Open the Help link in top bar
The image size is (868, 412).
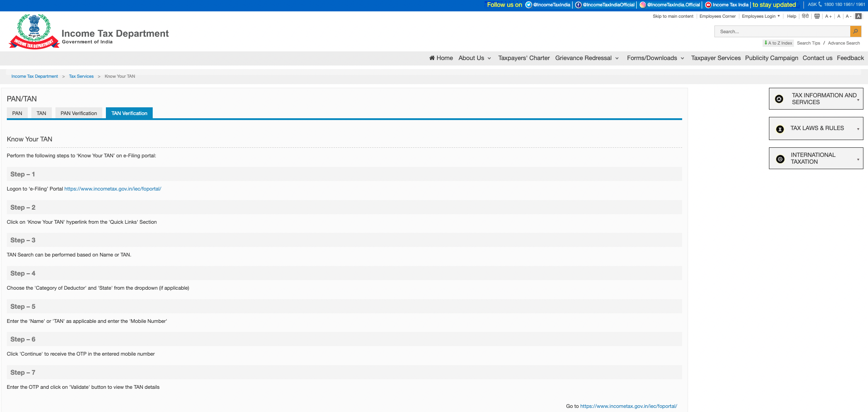pyautogui.click(x=792, y=16)
